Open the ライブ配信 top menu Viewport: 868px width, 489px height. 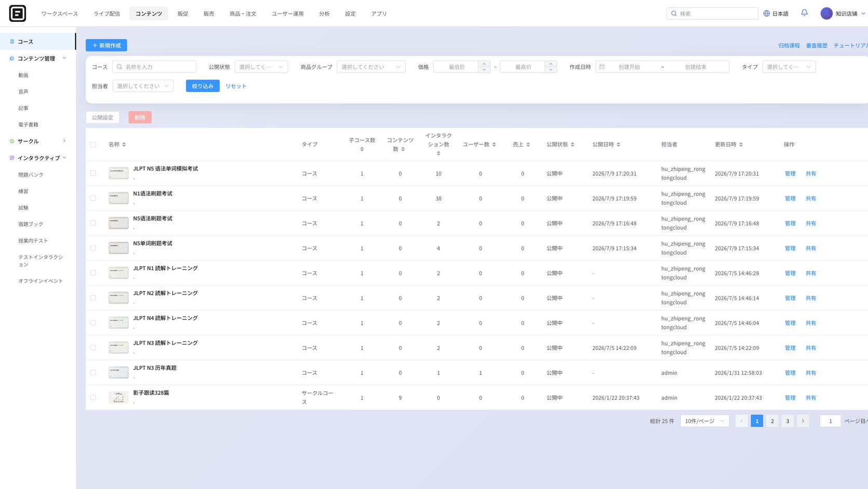106,14
